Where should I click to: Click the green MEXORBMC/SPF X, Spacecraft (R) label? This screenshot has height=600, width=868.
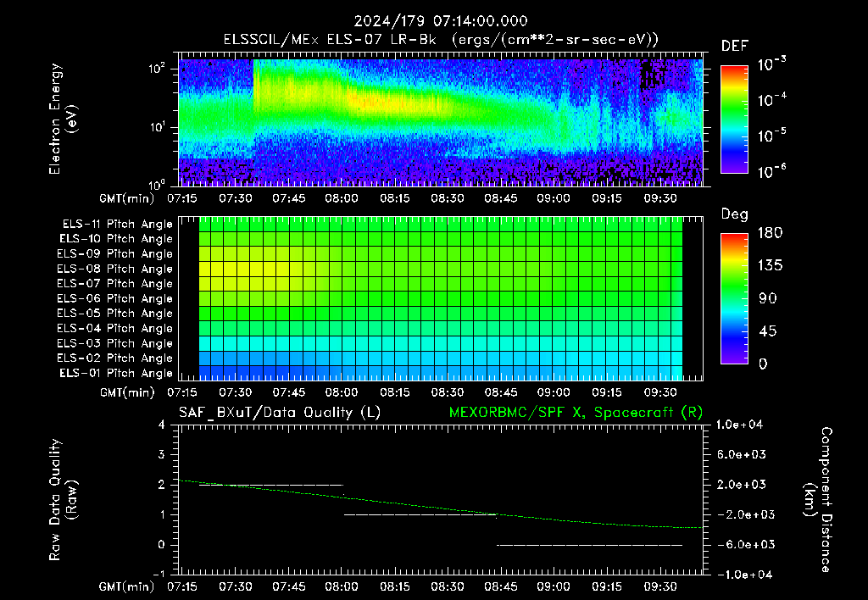click(x=576, y=413)
